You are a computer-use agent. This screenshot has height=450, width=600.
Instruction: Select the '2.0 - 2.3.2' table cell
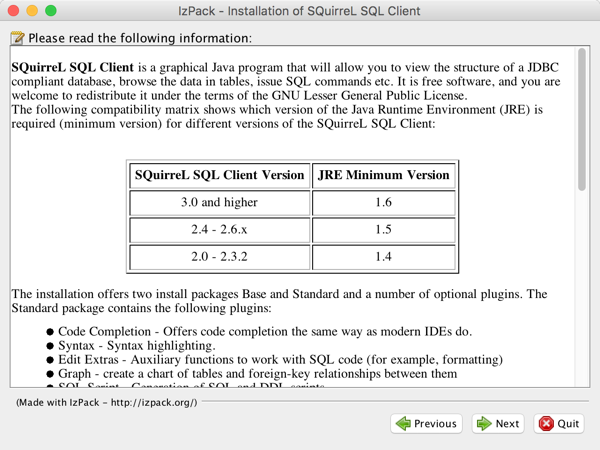[220, 257]
